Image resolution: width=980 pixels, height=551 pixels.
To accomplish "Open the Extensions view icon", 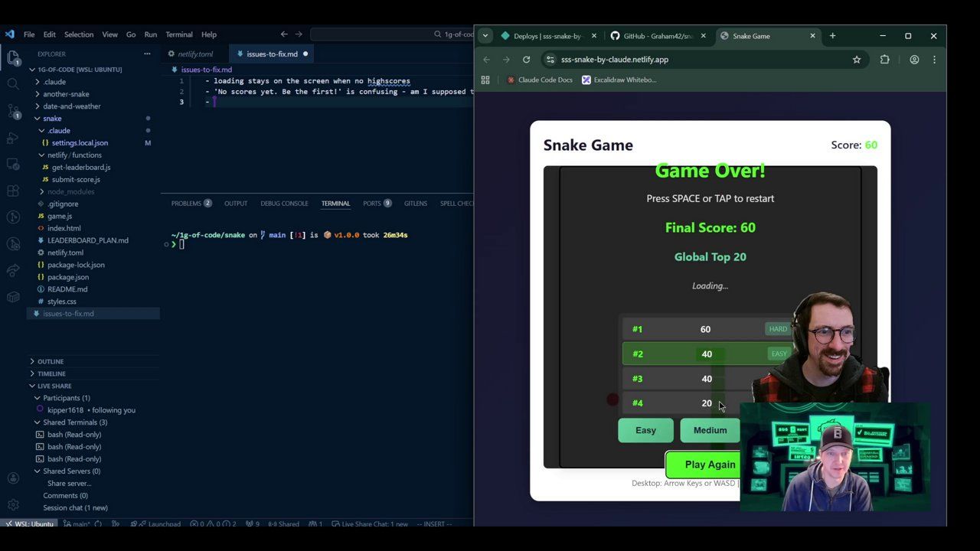I will pyautogui.click(x=13, y=191).
